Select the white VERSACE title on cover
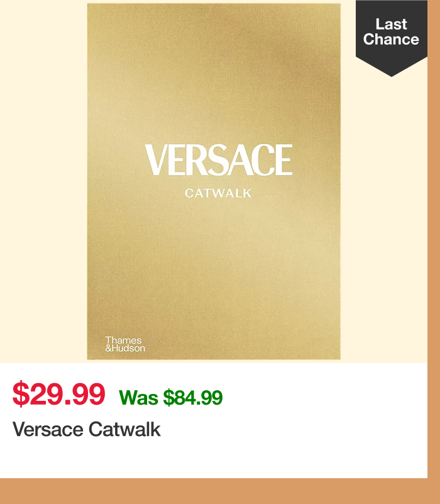 [219, 160]
